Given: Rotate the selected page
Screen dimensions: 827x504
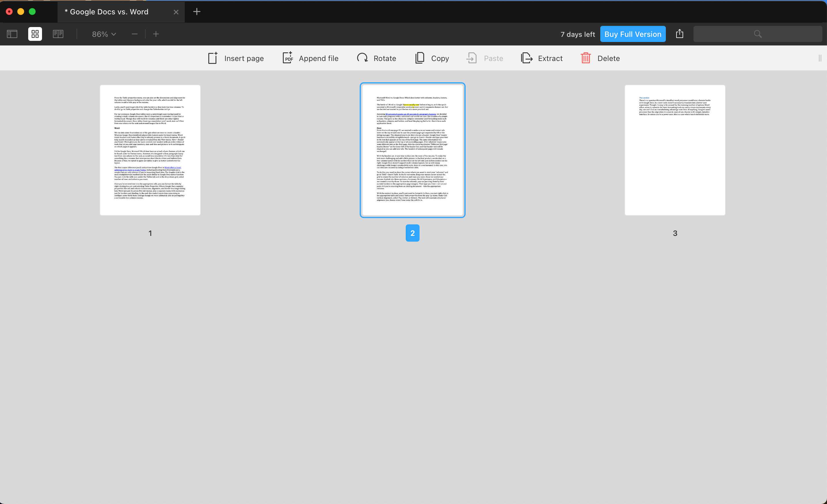Looking at the screenshot, I should click(377, 58).
